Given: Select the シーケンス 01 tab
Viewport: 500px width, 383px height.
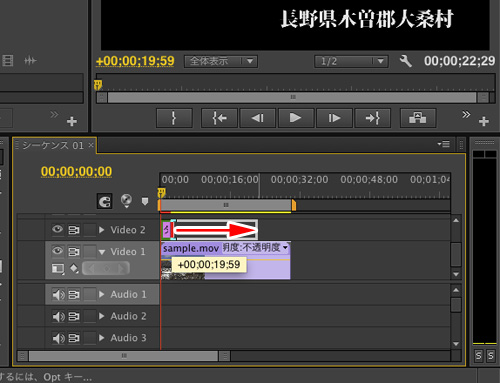Looking at the screenshot, I should click(x=53, y=145).
